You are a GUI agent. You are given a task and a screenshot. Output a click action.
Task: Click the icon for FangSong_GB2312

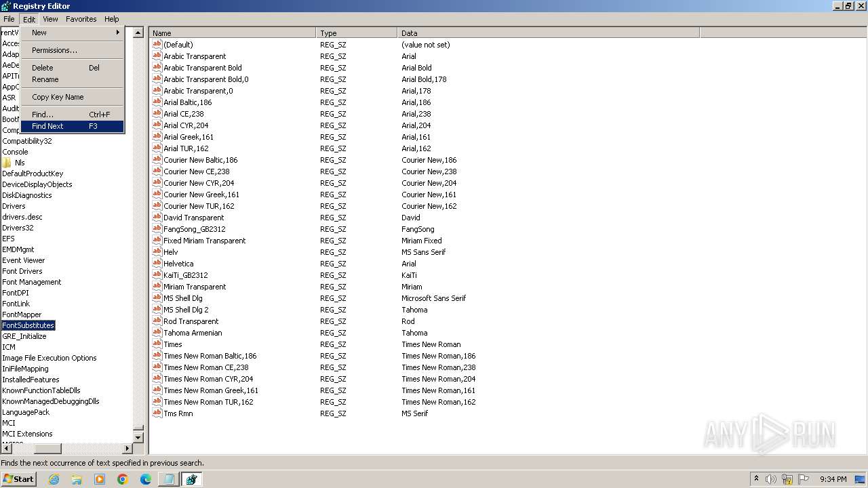pos(157,229)
